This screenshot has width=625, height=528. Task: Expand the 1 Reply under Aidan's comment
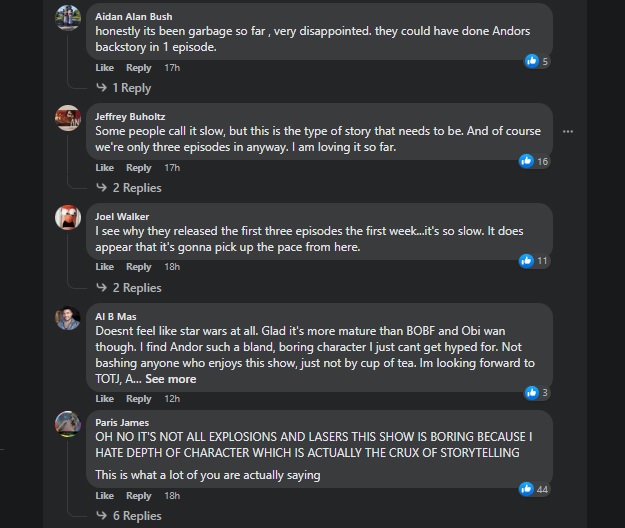(x=131, y=88)
